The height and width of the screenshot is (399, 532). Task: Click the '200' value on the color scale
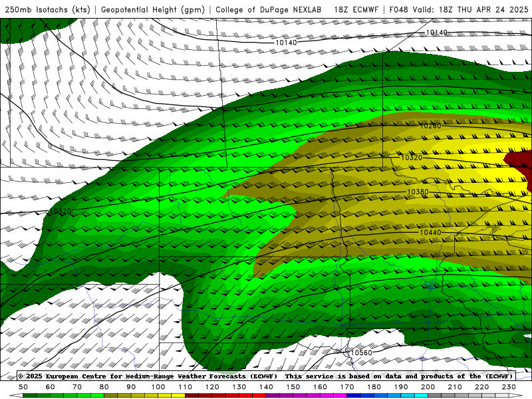(428, 387)
